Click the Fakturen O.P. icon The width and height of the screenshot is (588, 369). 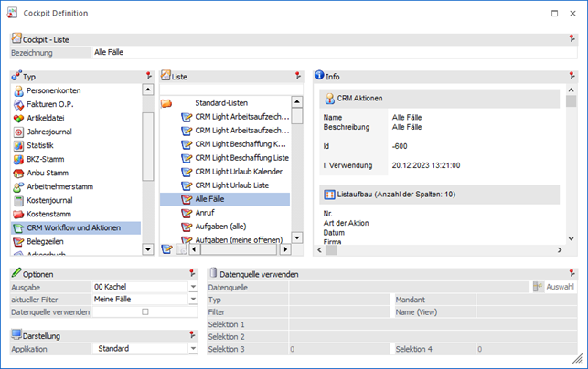(18, 104)
